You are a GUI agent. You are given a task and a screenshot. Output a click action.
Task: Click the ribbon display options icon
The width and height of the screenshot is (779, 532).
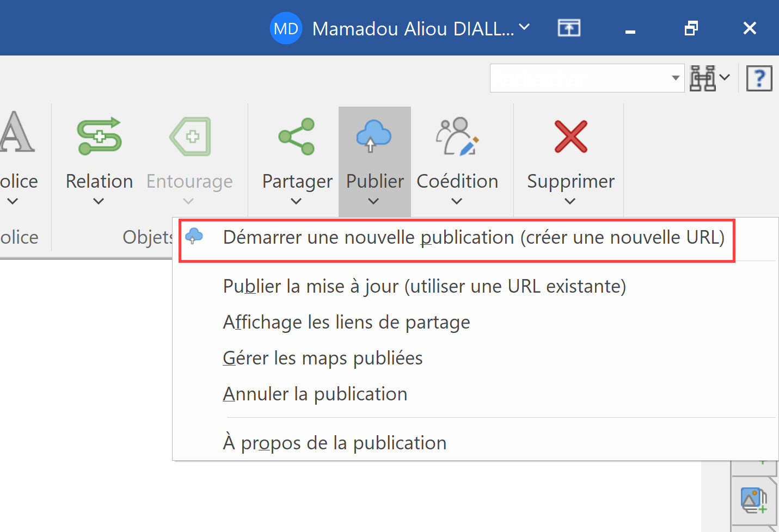coord(569,28)
